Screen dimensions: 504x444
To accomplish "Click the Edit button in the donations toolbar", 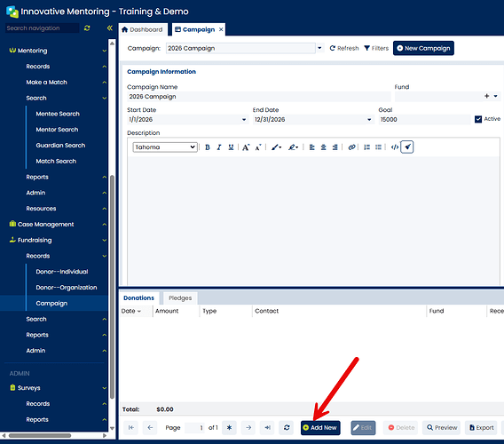I will coord(363,428).
